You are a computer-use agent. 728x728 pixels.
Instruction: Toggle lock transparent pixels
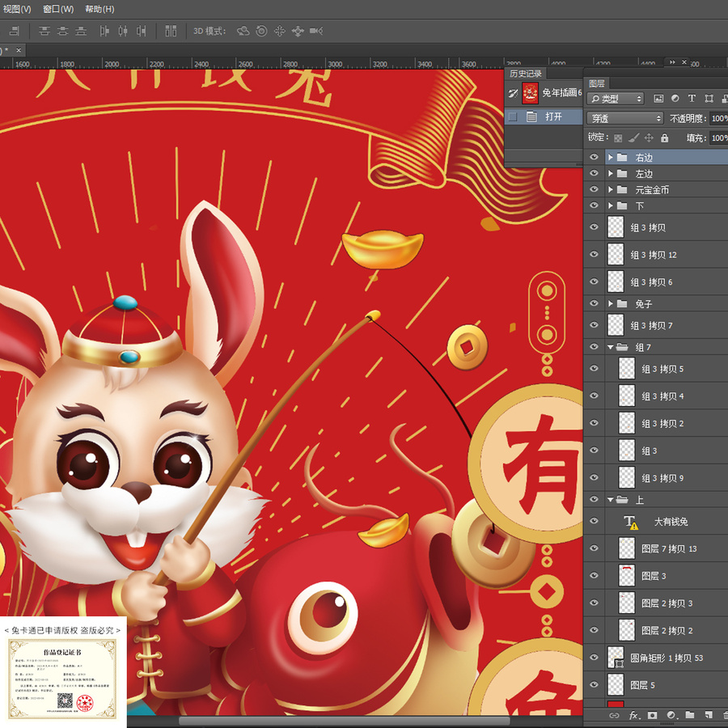(618, 138)
